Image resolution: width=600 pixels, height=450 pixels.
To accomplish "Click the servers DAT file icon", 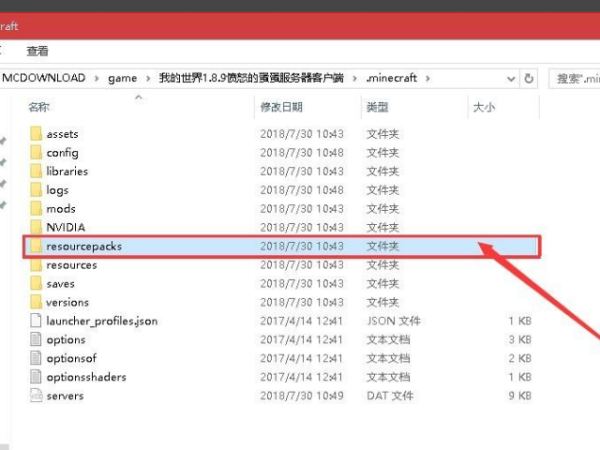I will coord(36,396).
